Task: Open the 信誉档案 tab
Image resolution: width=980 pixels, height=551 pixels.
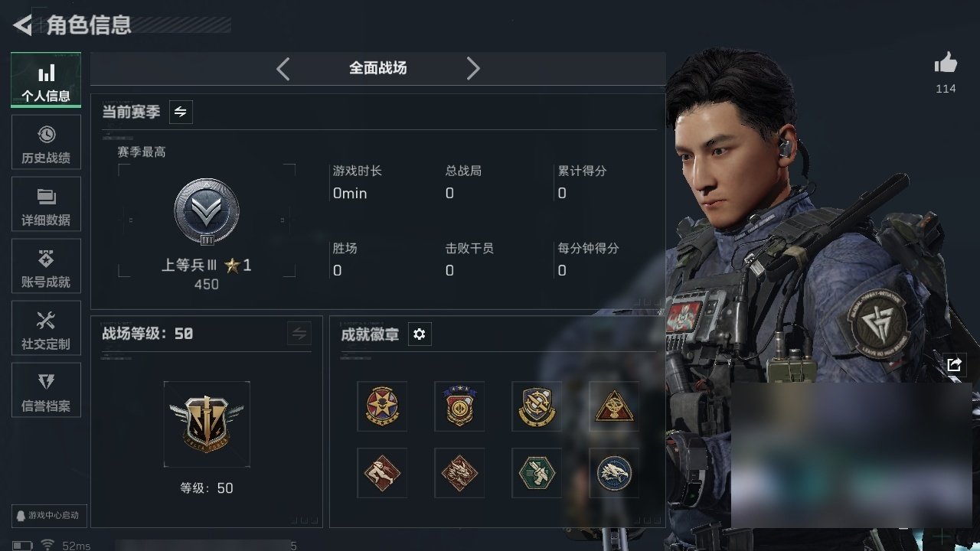Action: (x=46, y=390)
